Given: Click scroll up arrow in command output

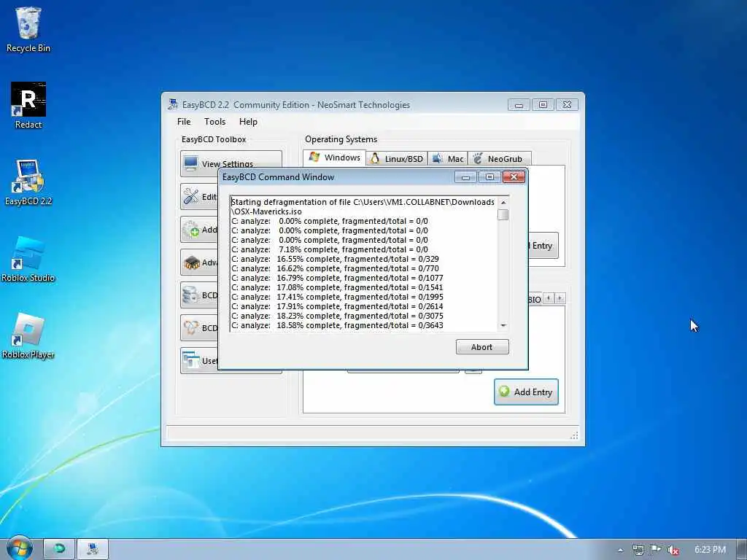Looking at the screenshot, I should click(x=503, y=203).
